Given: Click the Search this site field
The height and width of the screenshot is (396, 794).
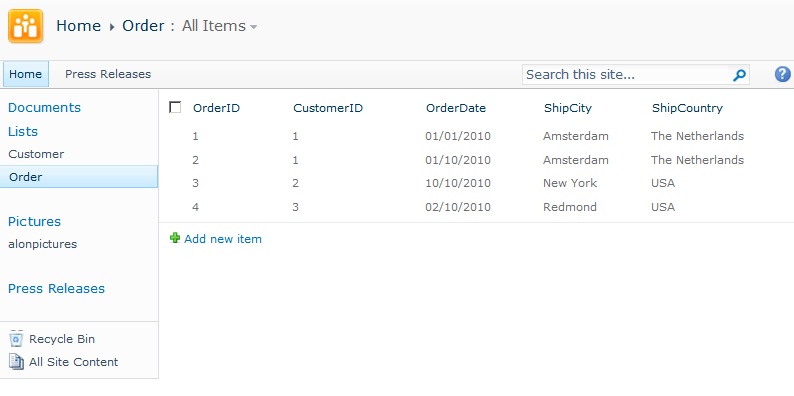Looking at the screenshot, I should pyautogui.click(x=625, y=75).
